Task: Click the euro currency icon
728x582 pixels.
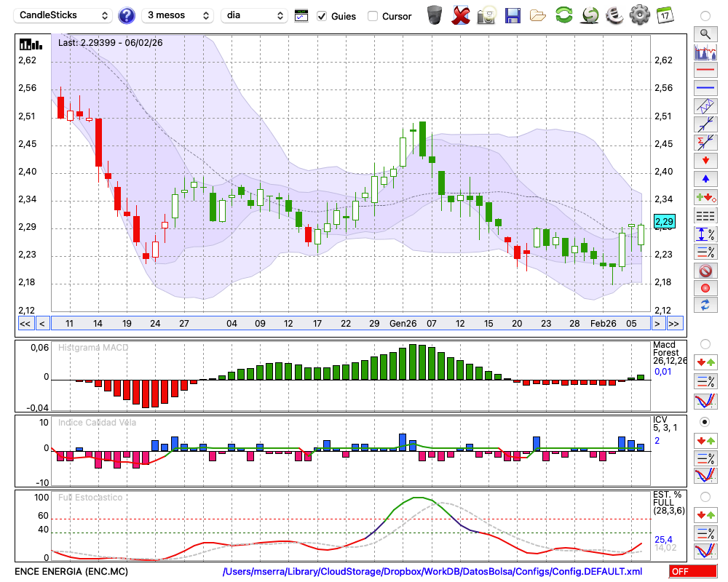Action: 614,15
